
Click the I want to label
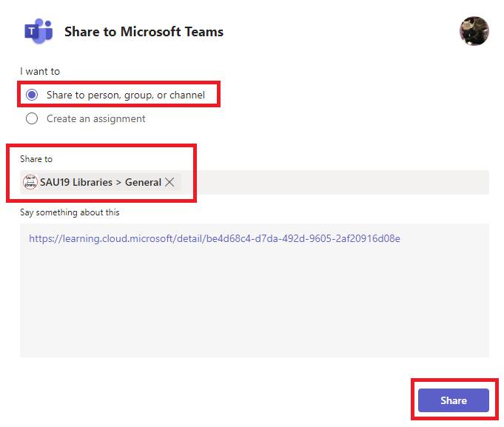click(40, 71)
